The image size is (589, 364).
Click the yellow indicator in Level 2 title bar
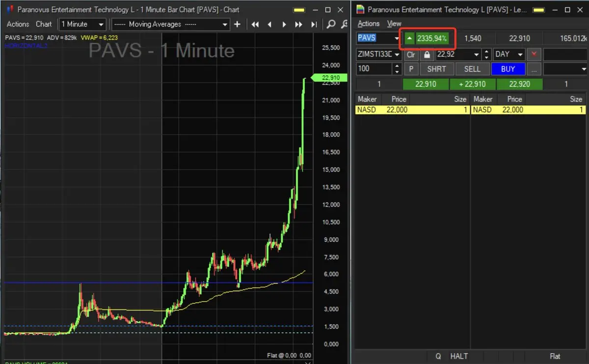click(x=538, y=10)
